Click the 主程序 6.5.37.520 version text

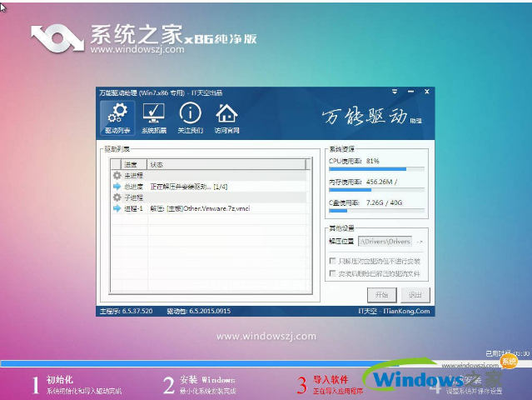point(127,311)
